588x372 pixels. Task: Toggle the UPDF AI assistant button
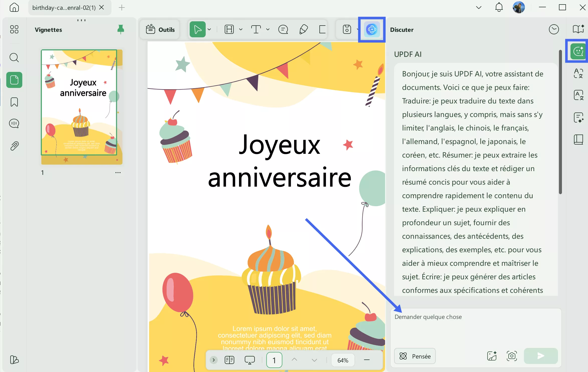(372, 30)
